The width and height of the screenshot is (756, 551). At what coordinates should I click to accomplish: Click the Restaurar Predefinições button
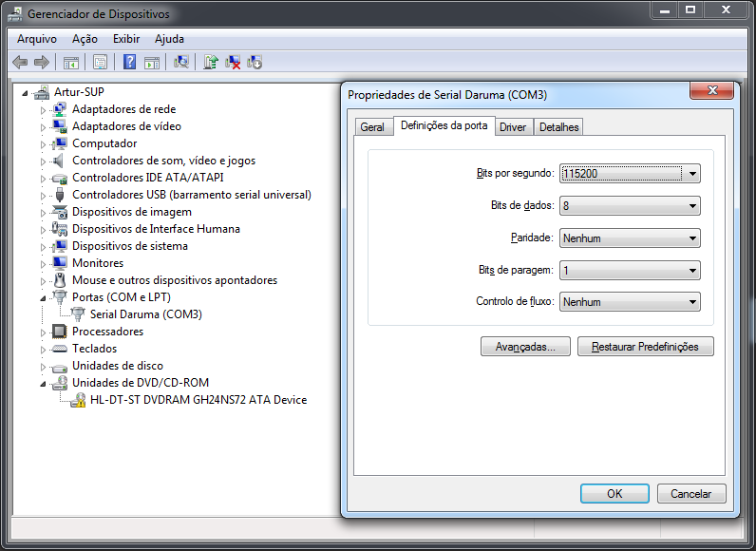pyautogui.click(x=645, y=347)
